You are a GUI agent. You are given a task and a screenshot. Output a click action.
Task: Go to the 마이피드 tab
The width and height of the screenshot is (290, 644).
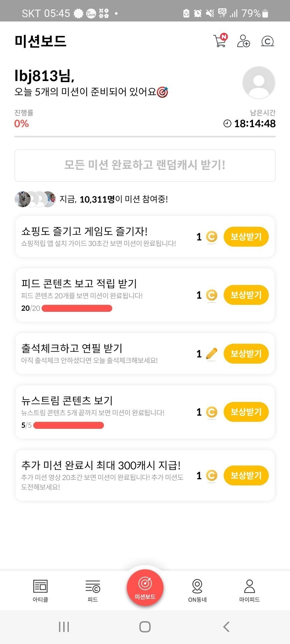[249, 590]
